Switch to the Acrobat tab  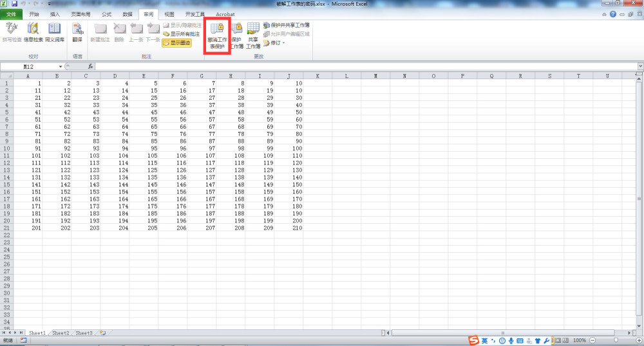coord(225,14)
